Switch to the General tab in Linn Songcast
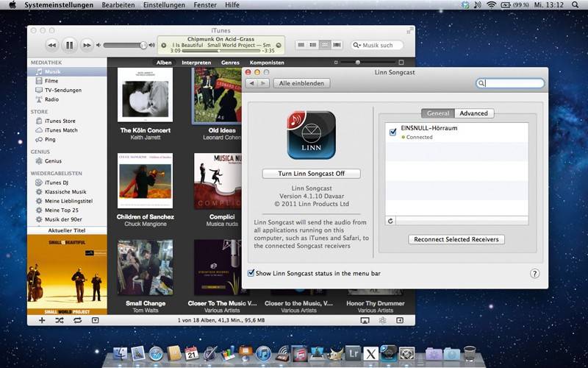Screen dimensions: 588x368 [438, 113]
